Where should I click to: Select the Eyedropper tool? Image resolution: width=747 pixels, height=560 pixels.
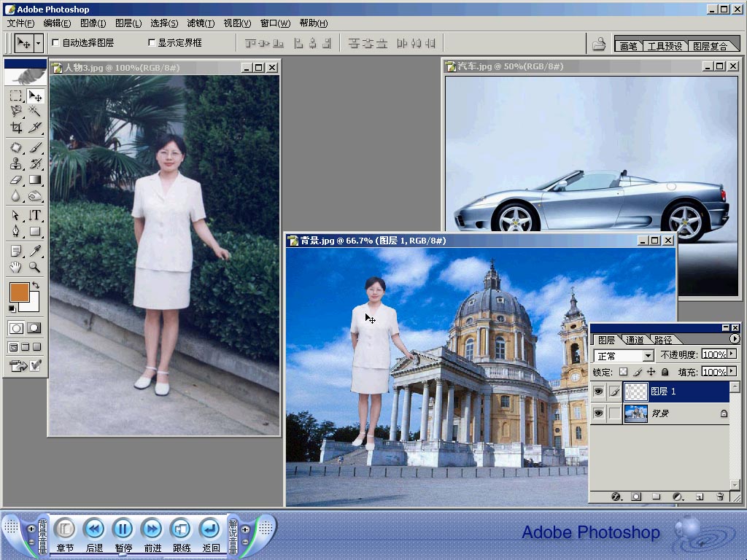tap(35, 251)
